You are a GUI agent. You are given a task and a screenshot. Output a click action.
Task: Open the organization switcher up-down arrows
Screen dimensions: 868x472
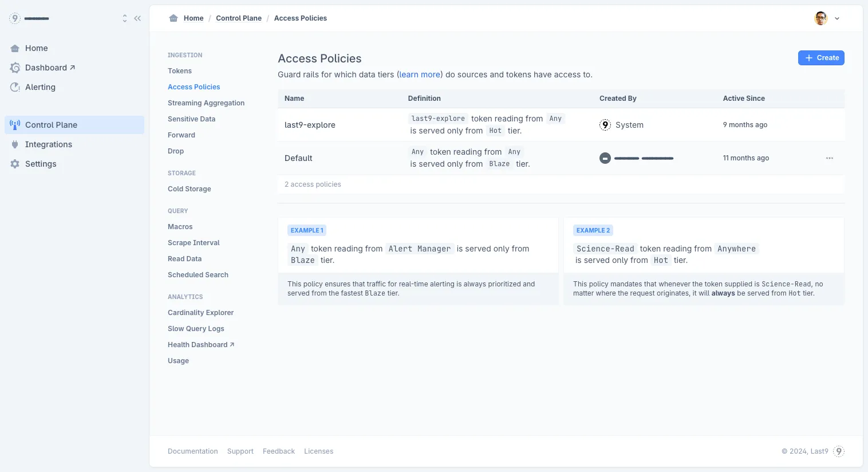[x=125, y=18]
